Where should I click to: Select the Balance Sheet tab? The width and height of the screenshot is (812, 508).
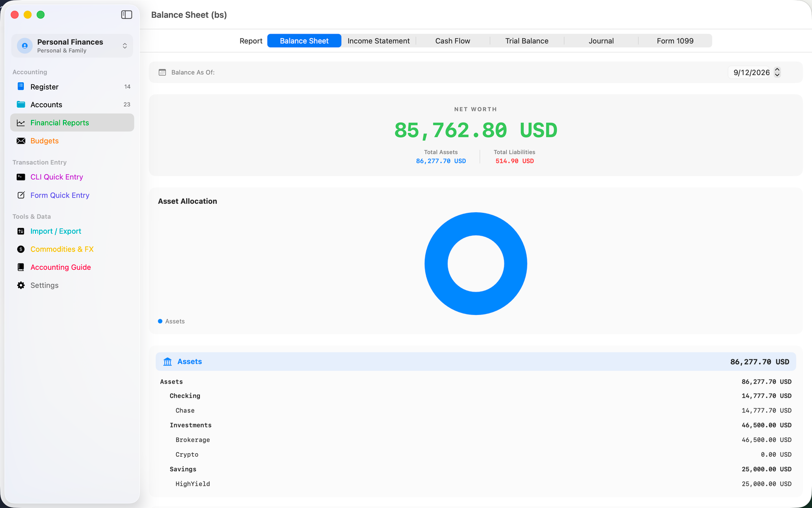click(304, 41)
